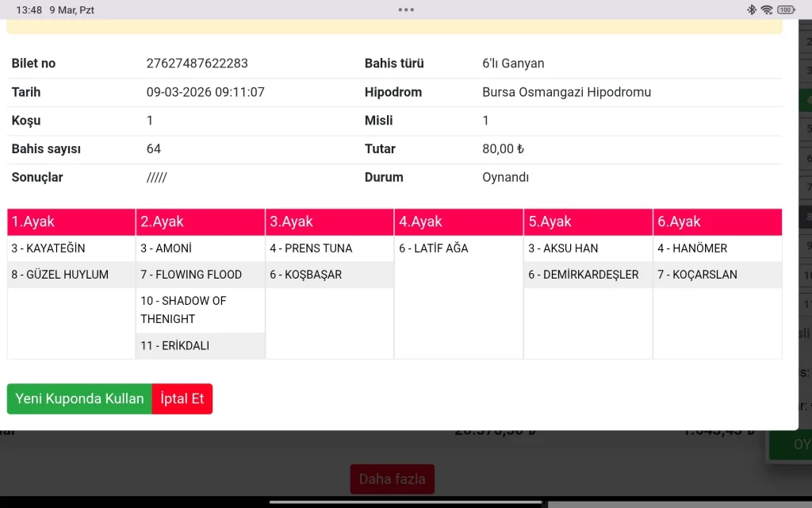Tap the ticket number 27627487622283
This screenshot has width=812, height=508.
[x=197, y=63]
